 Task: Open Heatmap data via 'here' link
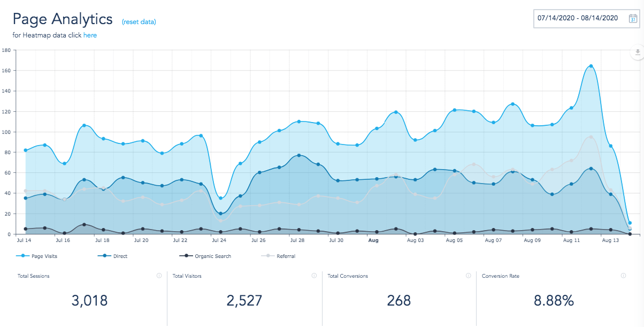tap(90, 35)
